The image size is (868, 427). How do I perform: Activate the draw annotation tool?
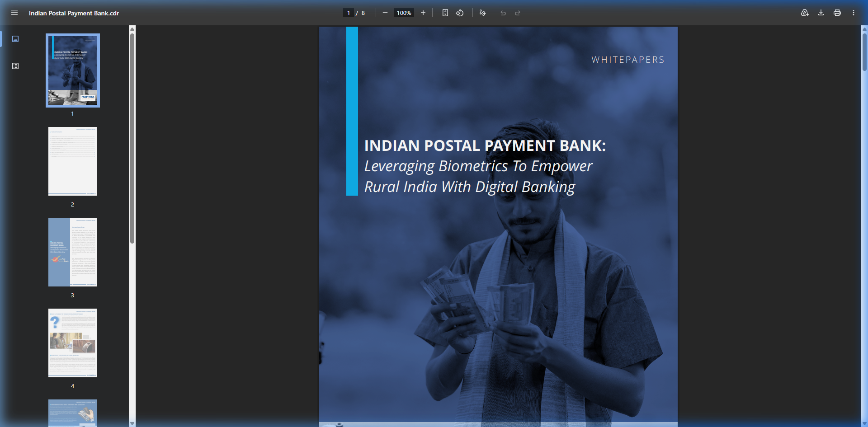(483, 13)
